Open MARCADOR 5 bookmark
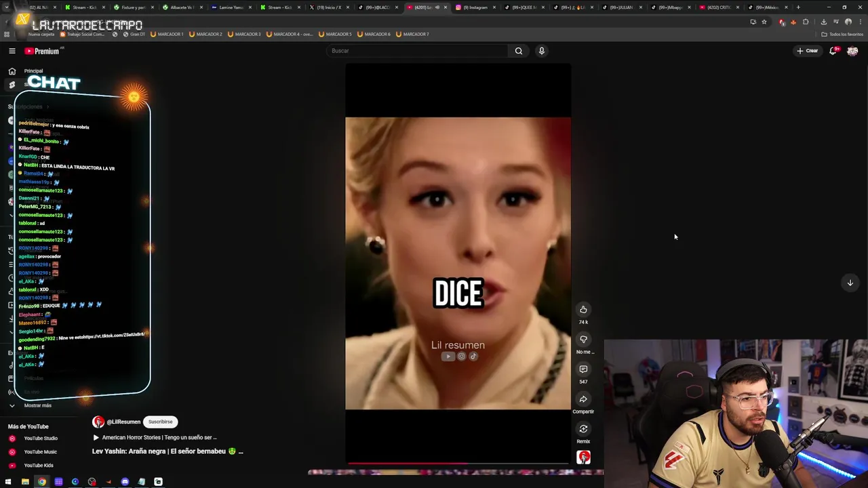The width and height of the screenshot is (868, 488). (335, 34)
